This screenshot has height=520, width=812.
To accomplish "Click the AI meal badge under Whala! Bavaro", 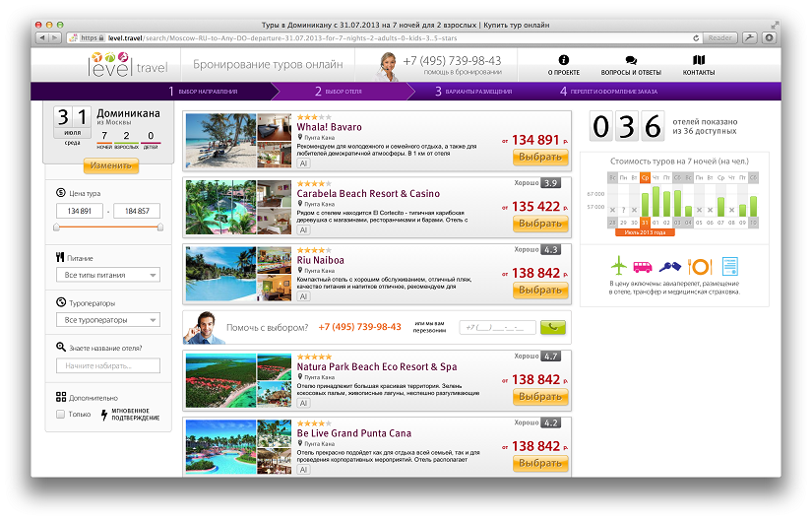I will [x=303, y=163].
